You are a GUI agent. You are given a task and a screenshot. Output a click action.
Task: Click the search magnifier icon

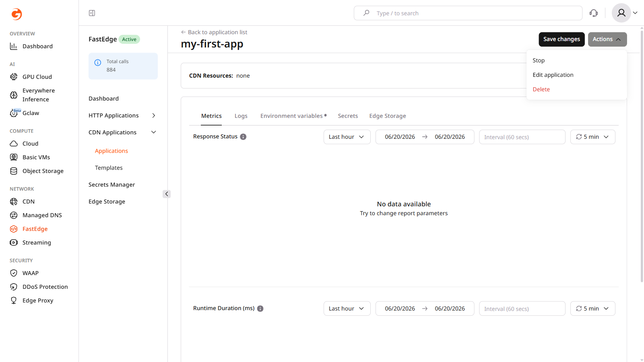[x=366, y=13]
